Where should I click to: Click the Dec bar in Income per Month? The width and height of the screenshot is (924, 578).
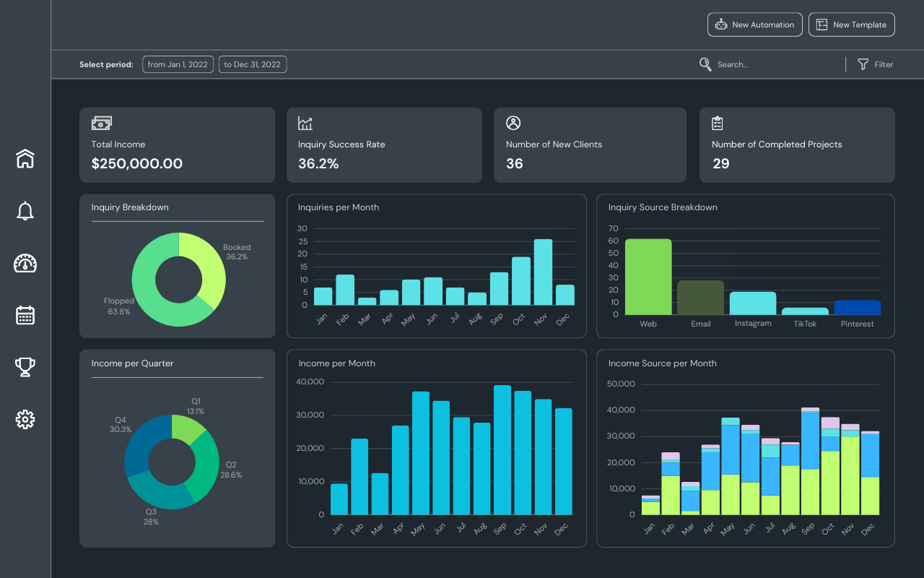click(x=564, y=462)
